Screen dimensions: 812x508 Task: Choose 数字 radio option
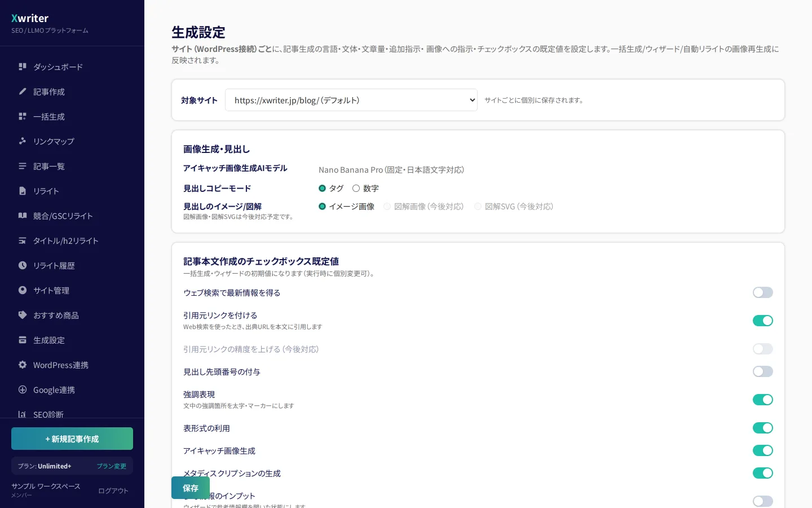point(356,189)
